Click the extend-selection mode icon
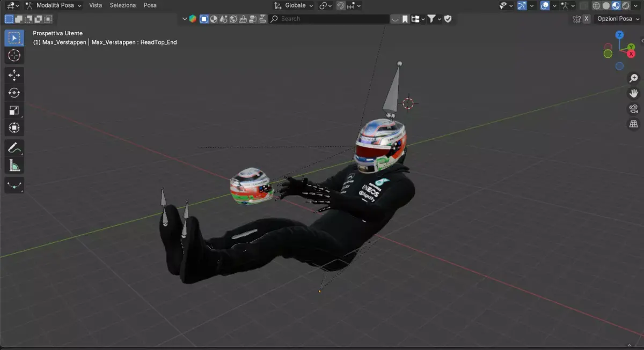 pos(19,19)
